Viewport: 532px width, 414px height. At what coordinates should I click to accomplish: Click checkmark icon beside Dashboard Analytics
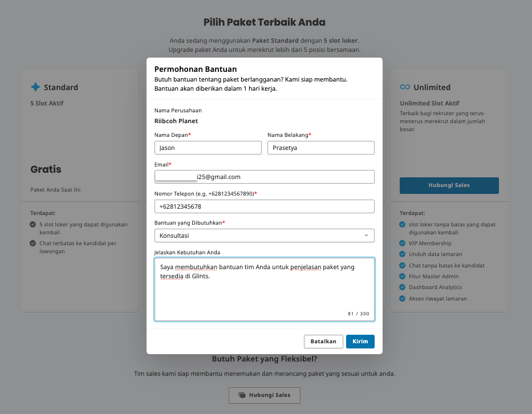pyautogui.click(x=403, y=287)
